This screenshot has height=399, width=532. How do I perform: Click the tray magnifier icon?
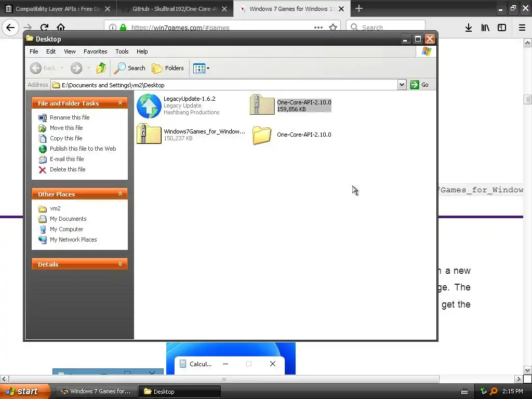point(494,391)
